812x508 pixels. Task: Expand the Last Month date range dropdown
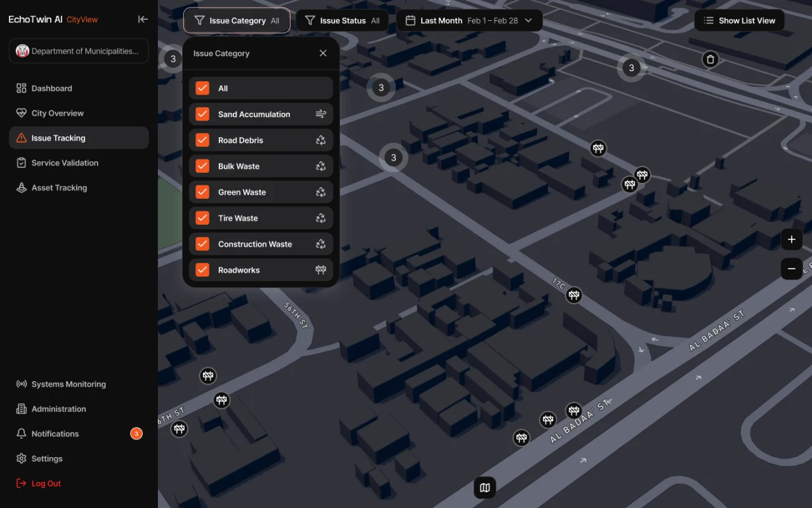point(469,20)
